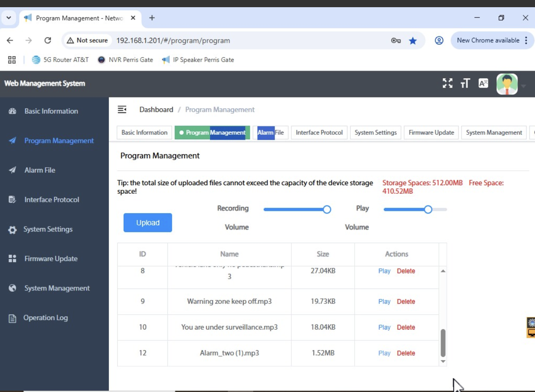
Task: Click the browser address bar URL
Action: (x=173, y=40)
